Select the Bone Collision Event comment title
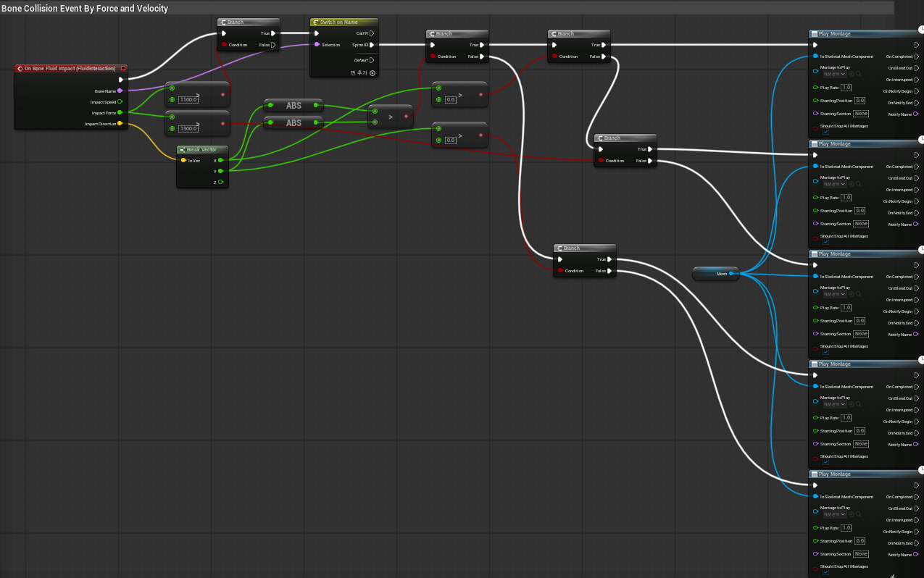The height and width of the screenshot is (578, 924). click(x=85, y=9)
